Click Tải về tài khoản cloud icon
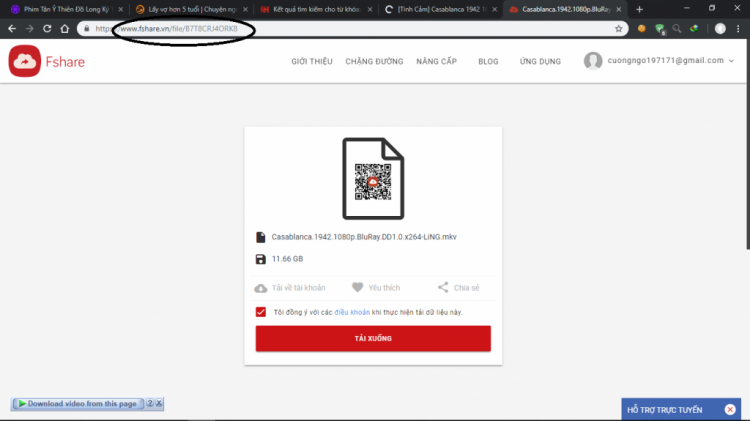Viewport: 750px width, 421px height. [x=261, y=288]
